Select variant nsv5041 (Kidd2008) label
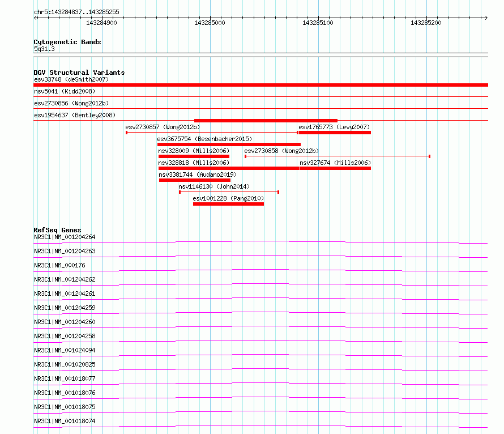504x434 pixels. [x=65, y=91]
